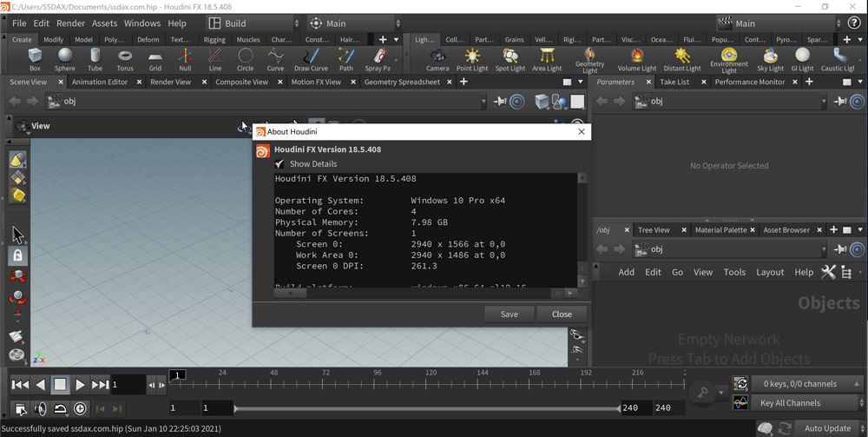Add a Camera using shelf icon
The height and width of the screenshot is (437, 868).
(x=437, y=57)
